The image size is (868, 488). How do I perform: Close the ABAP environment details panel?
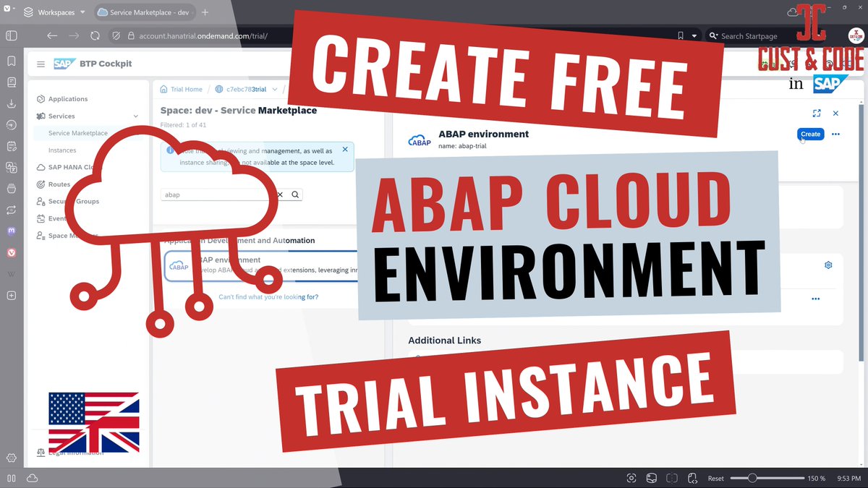click(835, 114)
